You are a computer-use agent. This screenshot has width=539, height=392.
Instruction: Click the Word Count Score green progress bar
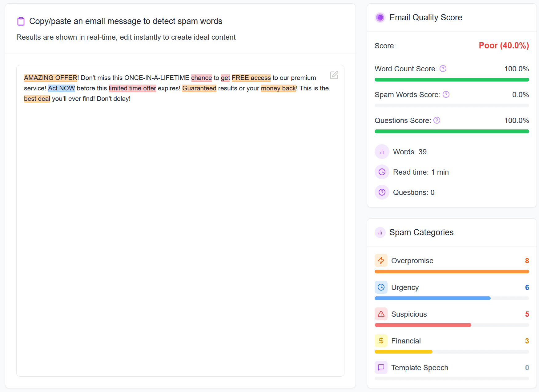tap(452, 80)
